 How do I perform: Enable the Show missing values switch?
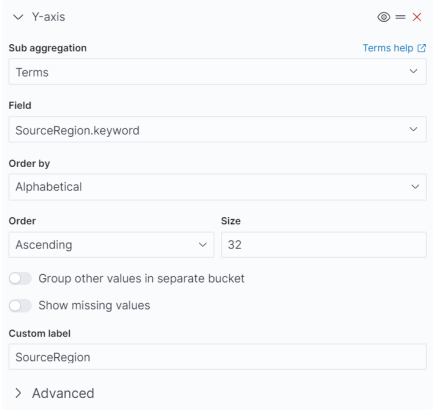point(20,305)
